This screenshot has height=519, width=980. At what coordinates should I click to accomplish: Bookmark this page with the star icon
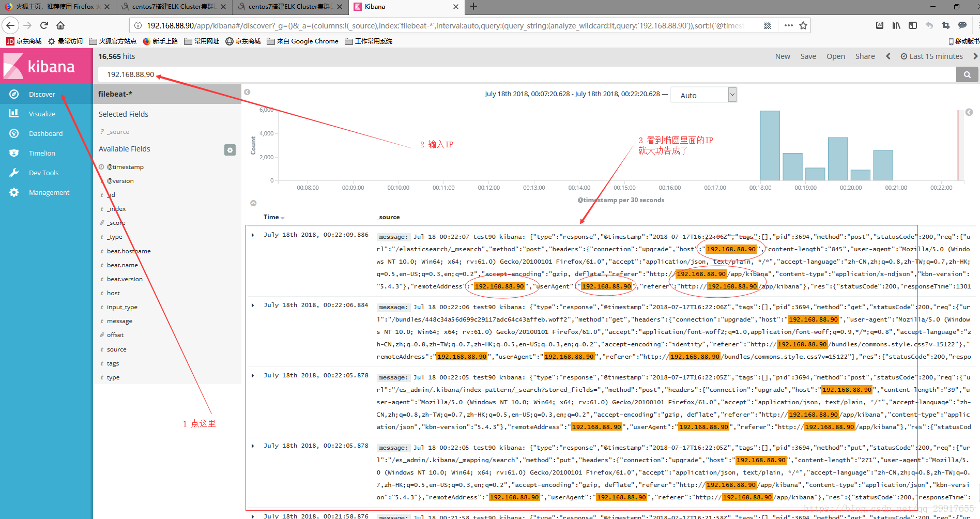803,25
